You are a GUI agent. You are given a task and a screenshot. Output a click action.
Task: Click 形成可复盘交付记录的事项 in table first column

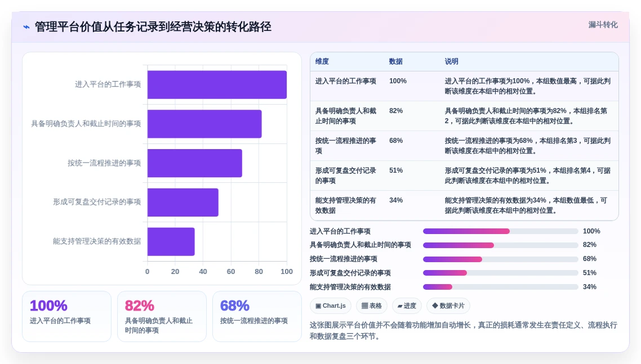(x=345, y=176)
